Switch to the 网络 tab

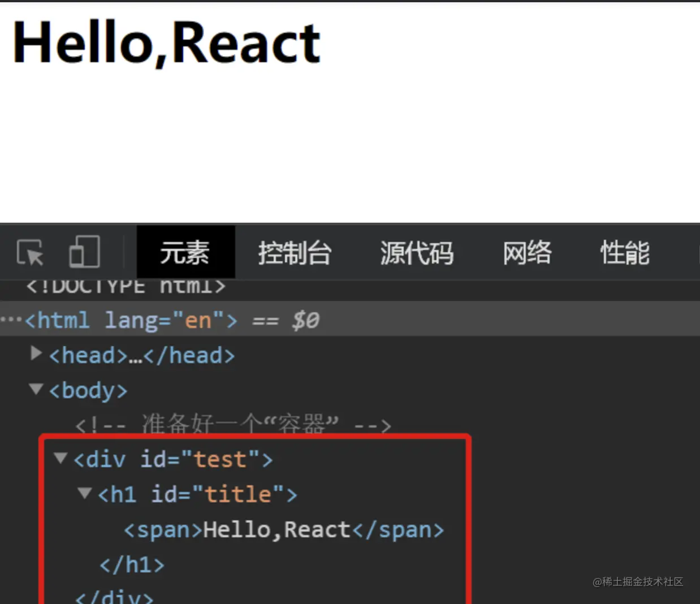(x=527, y=252)
